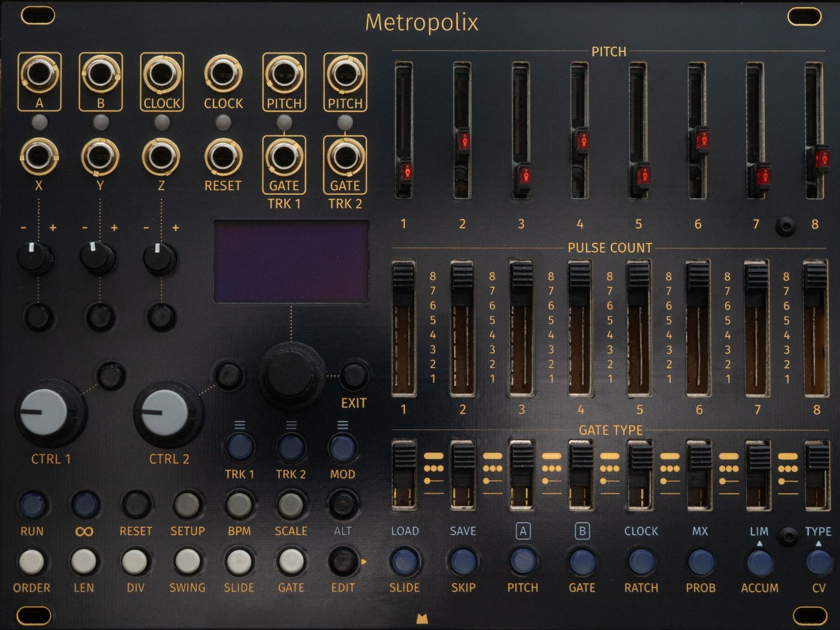Click the Z input jack
Image resolution: width=840 pixels, height=630 pixels.
click(x=161, y=156)
